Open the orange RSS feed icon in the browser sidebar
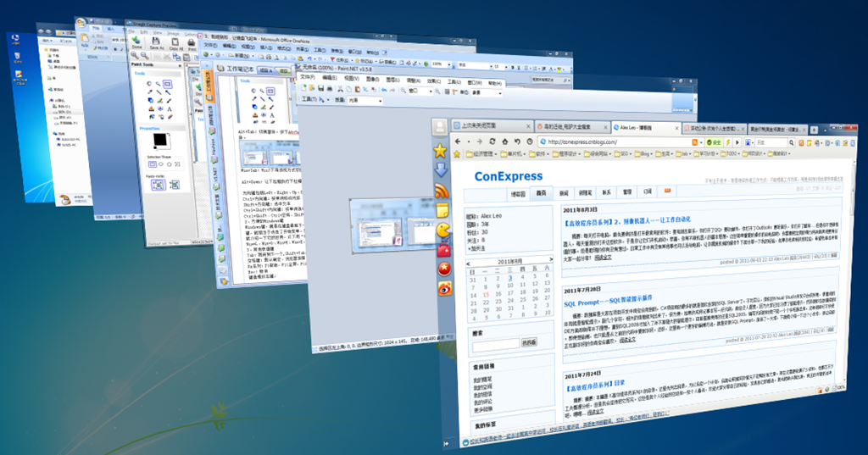The image size is (868, 455). click(442, 191)
